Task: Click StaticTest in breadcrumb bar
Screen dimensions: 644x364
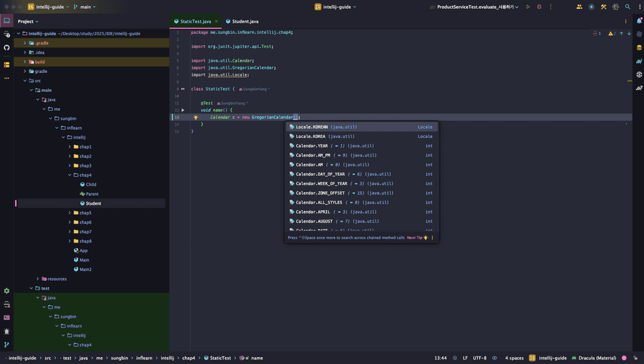Action: tap(218, 358)
